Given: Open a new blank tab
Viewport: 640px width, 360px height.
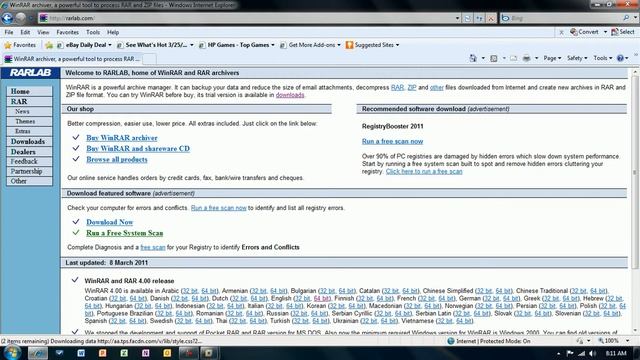Looking at the screenshot, I should click(149, 59).
